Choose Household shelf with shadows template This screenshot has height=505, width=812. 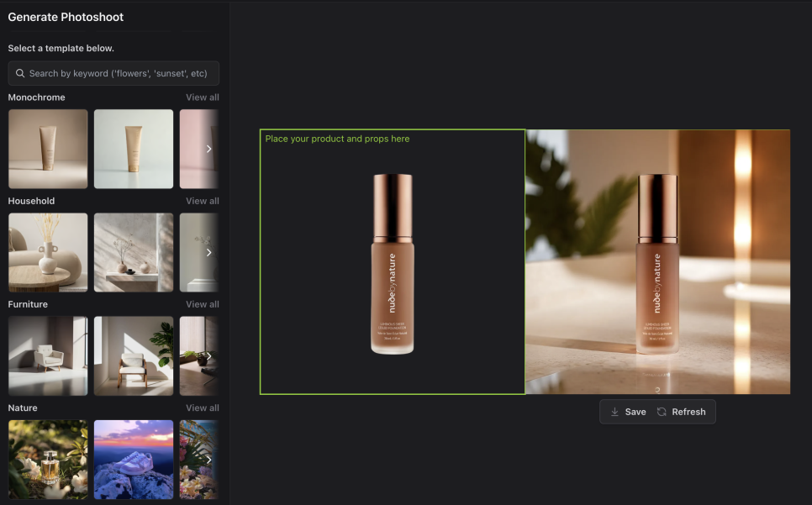134,252
